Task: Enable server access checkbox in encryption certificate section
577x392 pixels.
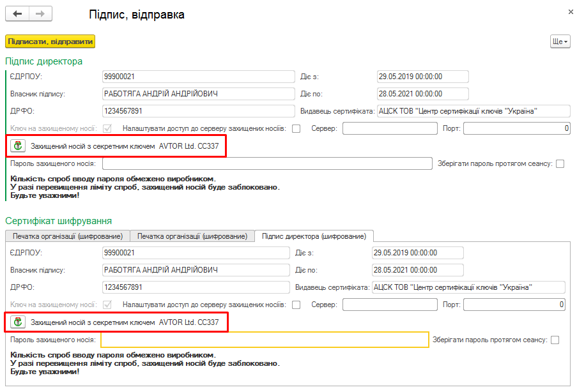Action: click(x=296, y=305)
